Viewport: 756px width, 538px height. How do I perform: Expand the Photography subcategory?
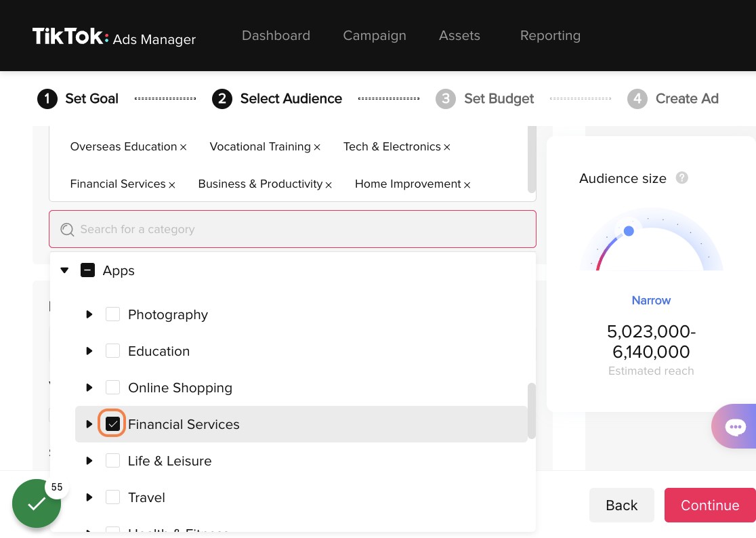coord(89,314)
